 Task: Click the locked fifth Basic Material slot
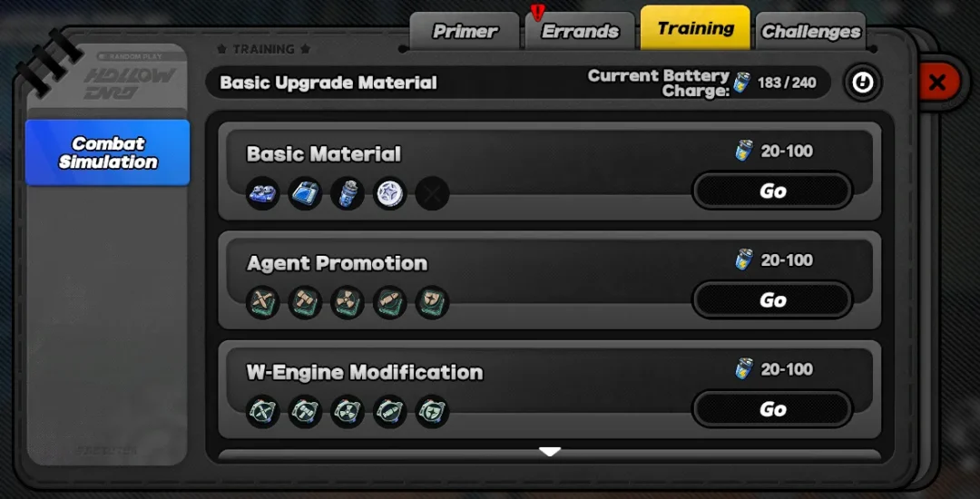pos(433,193)
